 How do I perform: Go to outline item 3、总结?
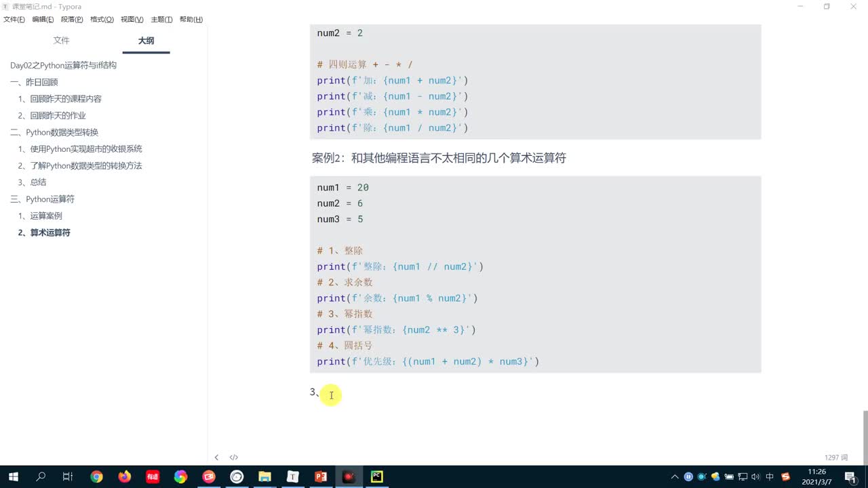point(32,182)
